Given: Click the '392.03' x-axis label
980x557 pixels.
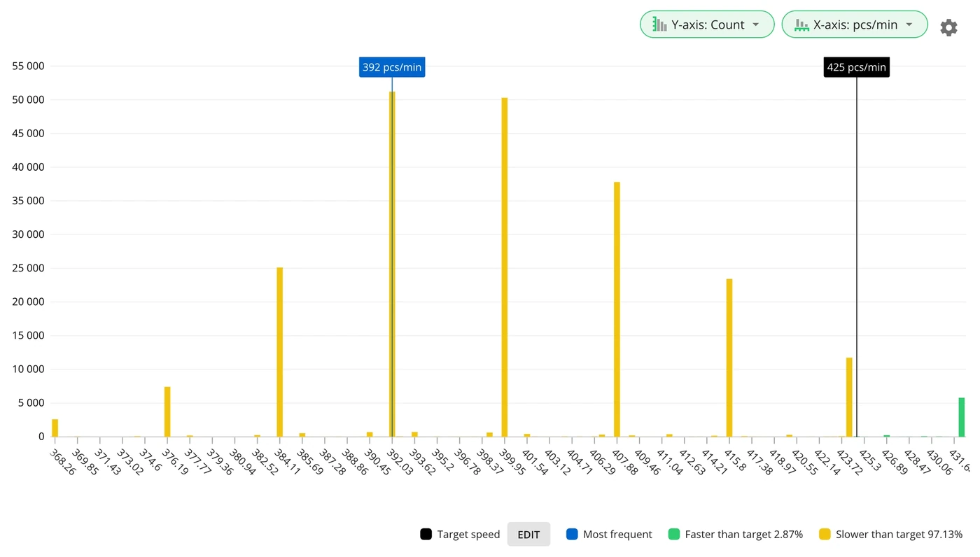Looking at the screenshot, I should 400,462.
